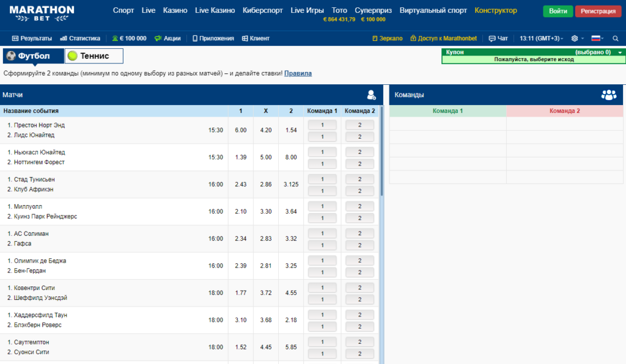Viewport: 626px width, 364px height.
Task: Click the Войти login button
Action: click(x=558, y=11)
